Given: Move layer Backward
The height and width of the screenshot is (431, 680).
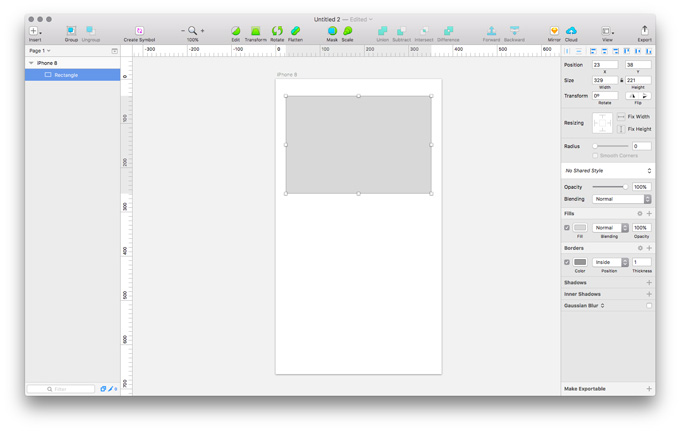Looking at the screenshot, I should [514, 31].
